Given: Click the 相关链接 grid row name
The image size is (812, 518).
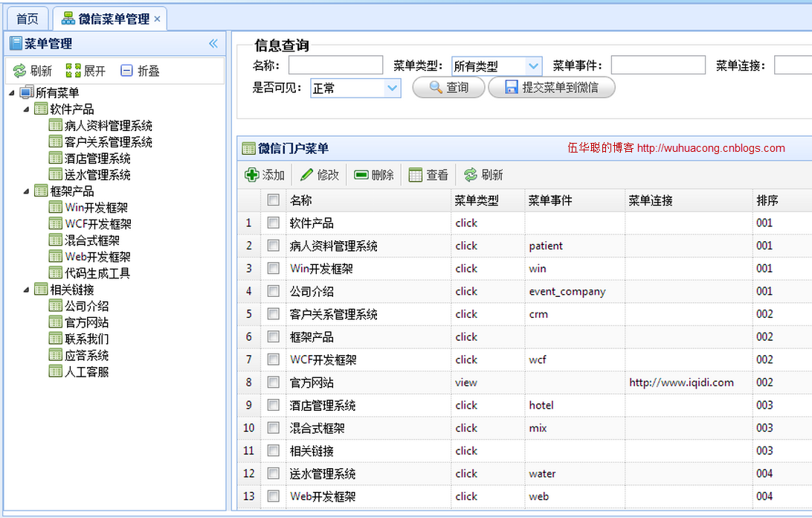Looking at the screenshot, I should coord(312,451).
